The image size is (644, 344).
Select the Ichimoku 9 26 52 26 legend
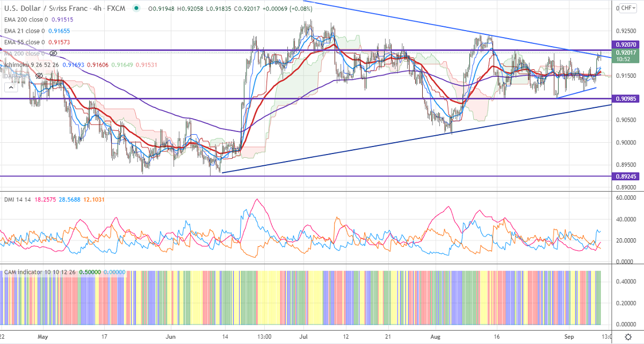click(x=32, y=65)
